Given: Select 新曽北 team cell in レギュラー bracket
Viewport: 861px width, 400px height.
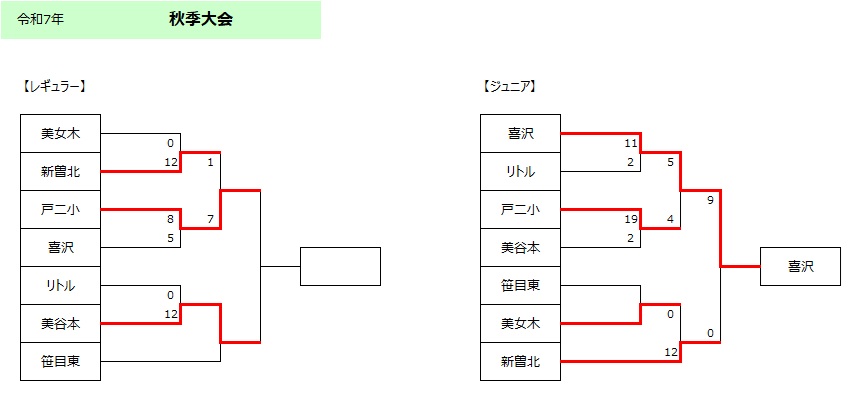Looking at the screenshot, I should [x=60, y=171].
